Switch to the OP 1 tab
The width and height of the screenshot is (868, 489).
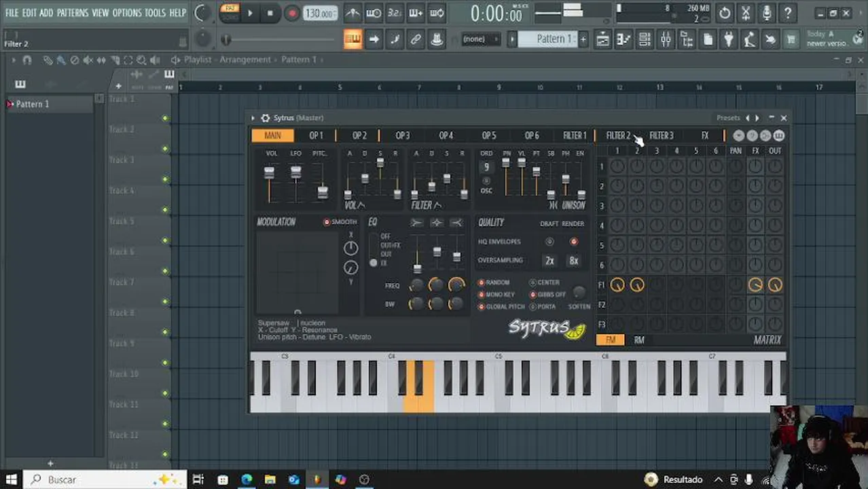(317, 136)
